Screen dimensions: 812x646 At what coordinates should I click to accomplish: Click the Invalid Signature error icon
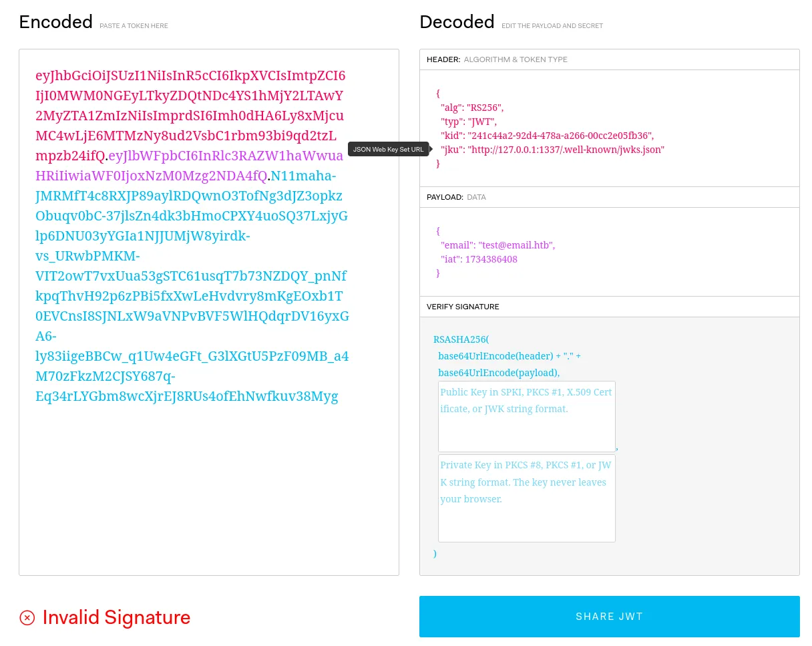pyautogui.click(x=27, y=617)
